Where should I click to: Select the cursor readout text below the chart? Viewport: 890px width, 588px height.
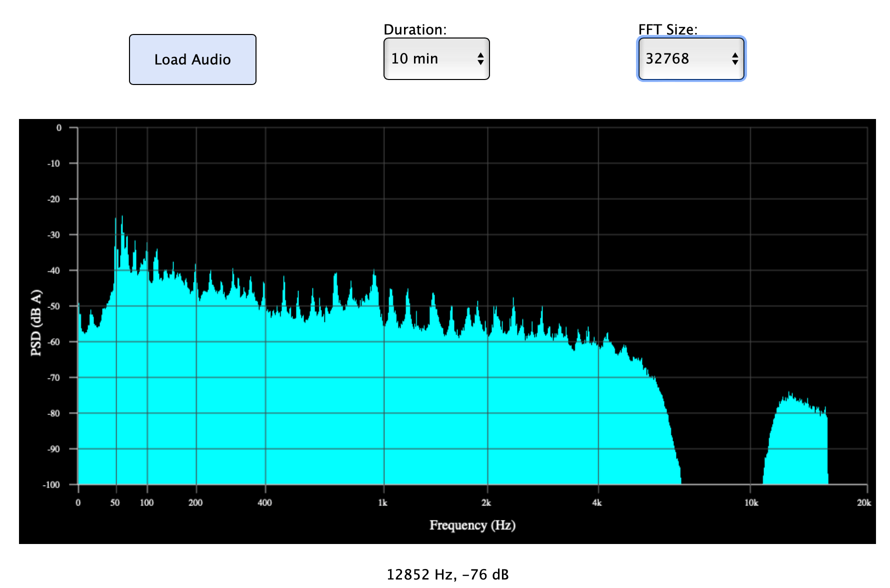tap(447, 574)
